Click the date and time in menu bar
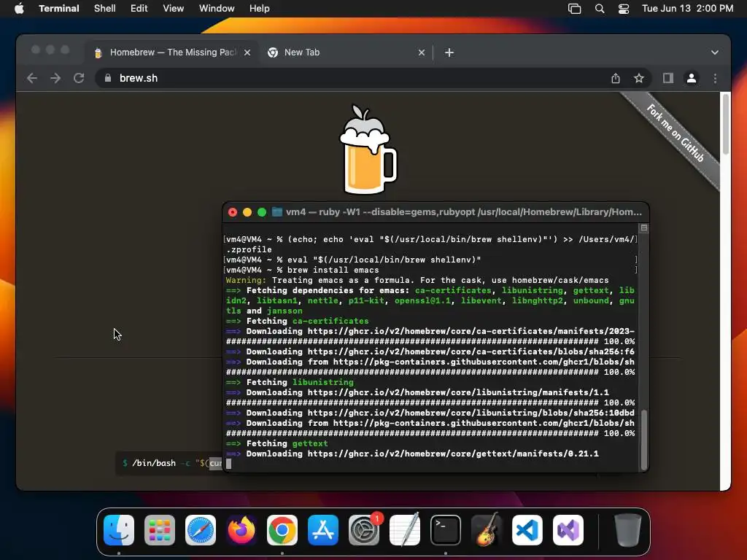Viewport: 747px width, 560px height. point(687,9)
